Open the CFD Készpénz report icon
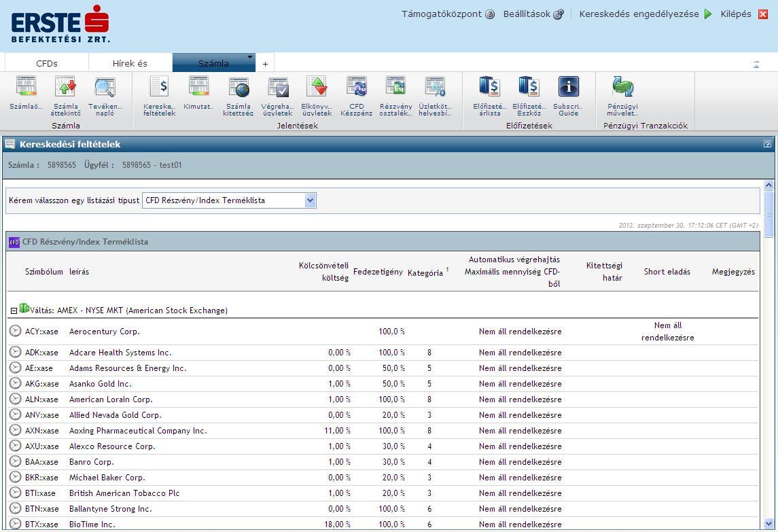Image resolution: width=778 pixels, height=532 pixels. pyautogui.click(x=357, y=86)
